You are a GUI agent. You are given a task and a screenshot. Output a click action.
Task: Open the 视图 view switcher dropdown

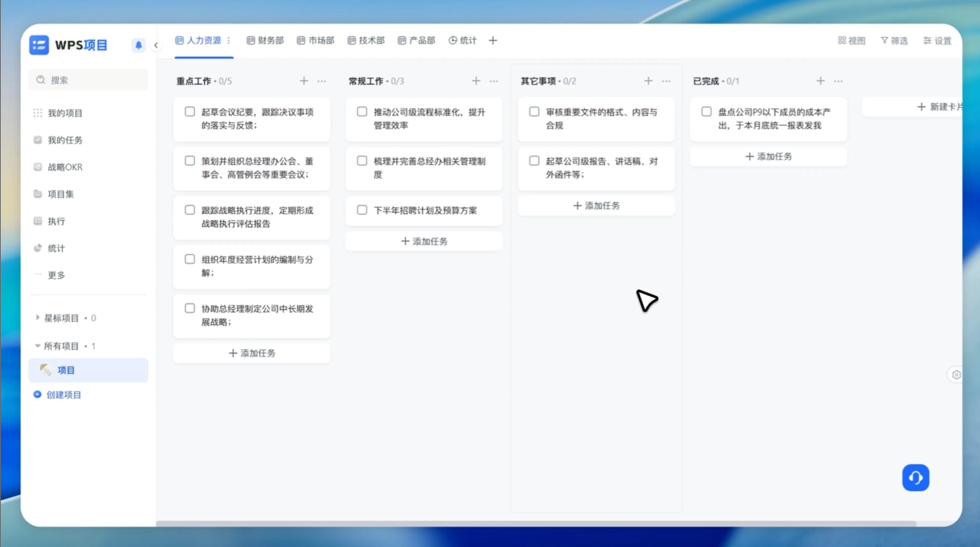[852, 41]
